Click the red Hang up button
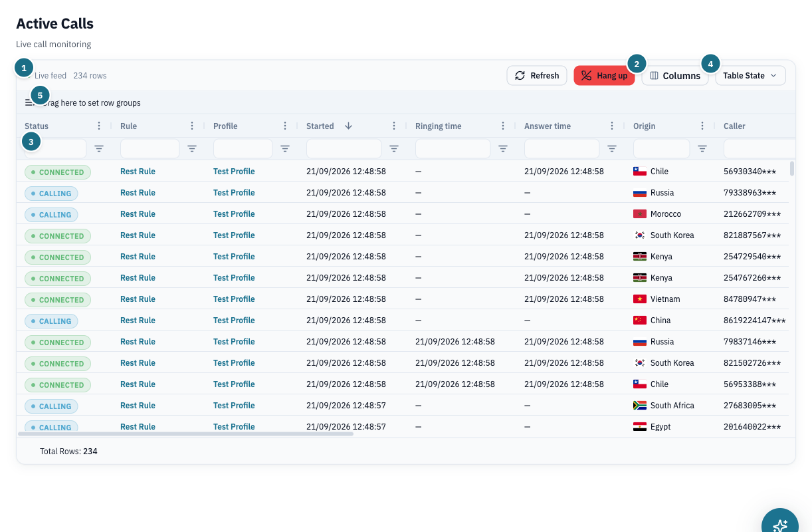 tap(604, 76)
